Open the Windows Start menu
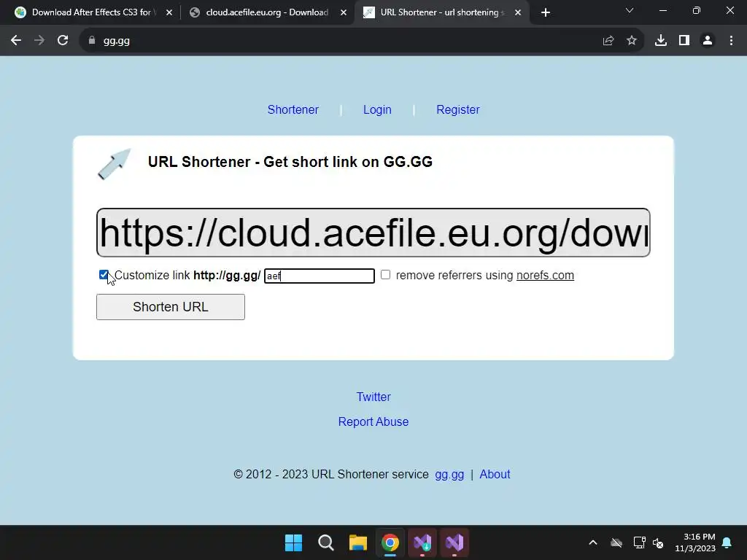Image resolution: width=747 pixels, height=560 pixels. point(293,542)
